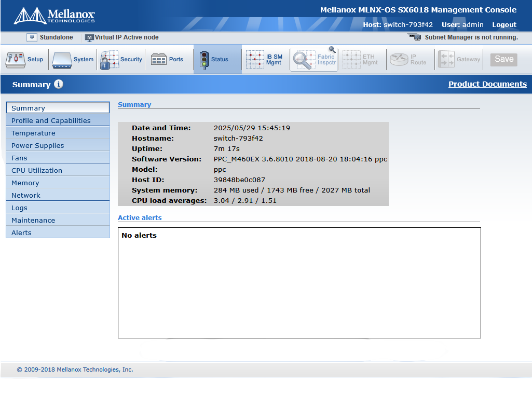This screenshot has height=397, width=532.
Task: Open Profile and Capabilities page
Action: click(58, 120)
